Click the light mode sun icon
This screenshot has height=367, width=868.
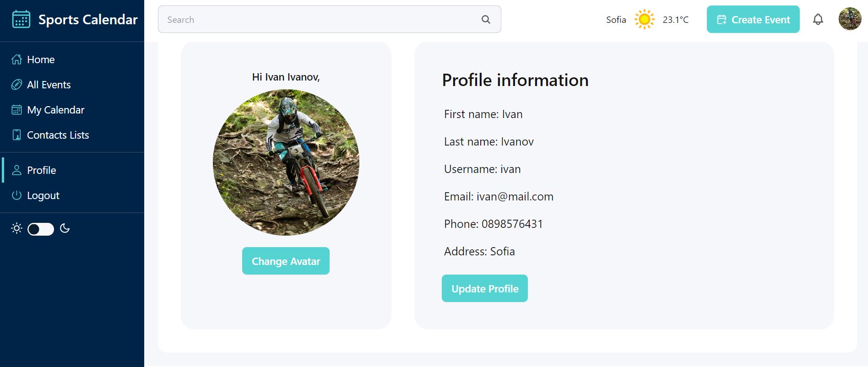pos(16,228)
